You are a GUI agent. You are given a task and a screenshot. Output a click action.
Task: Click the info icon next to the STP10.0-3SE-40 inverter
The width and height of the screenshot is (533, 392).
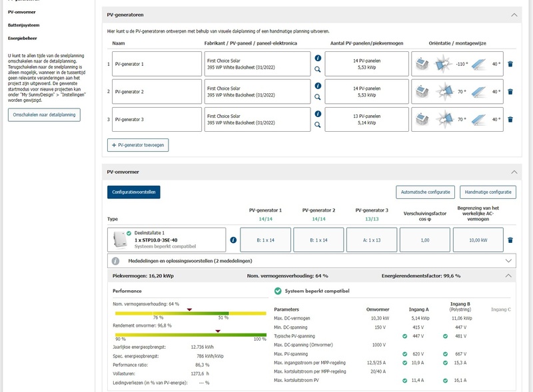point(233,240)
